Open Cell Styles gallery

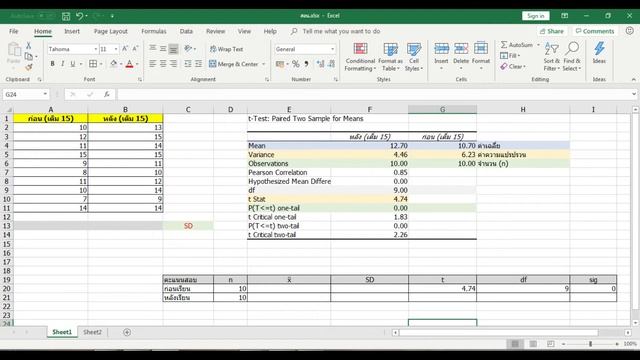pos(414,57)
